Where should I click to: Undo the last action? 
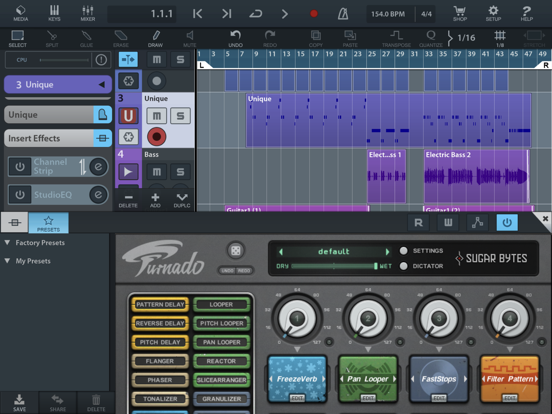pos(236,38)
